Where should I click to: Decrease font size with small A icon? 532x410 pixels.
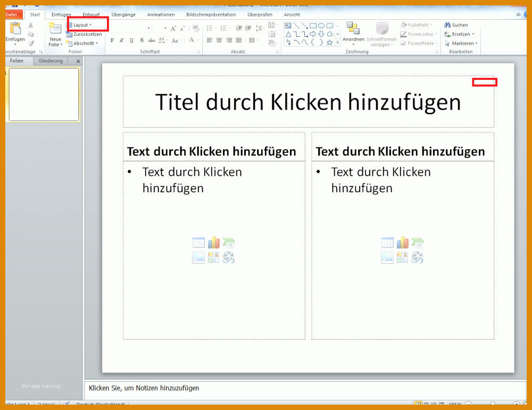[182, 29]
